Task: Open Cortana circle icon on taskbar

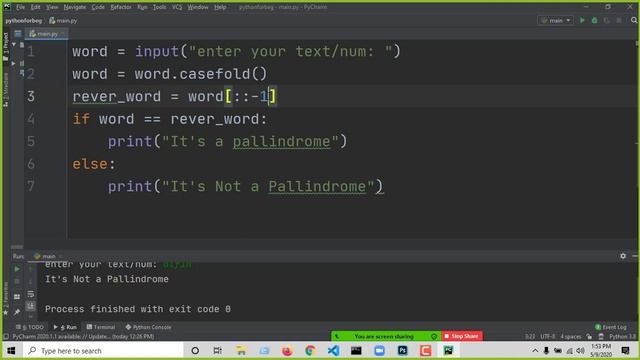Action: [x=195, y=351]
